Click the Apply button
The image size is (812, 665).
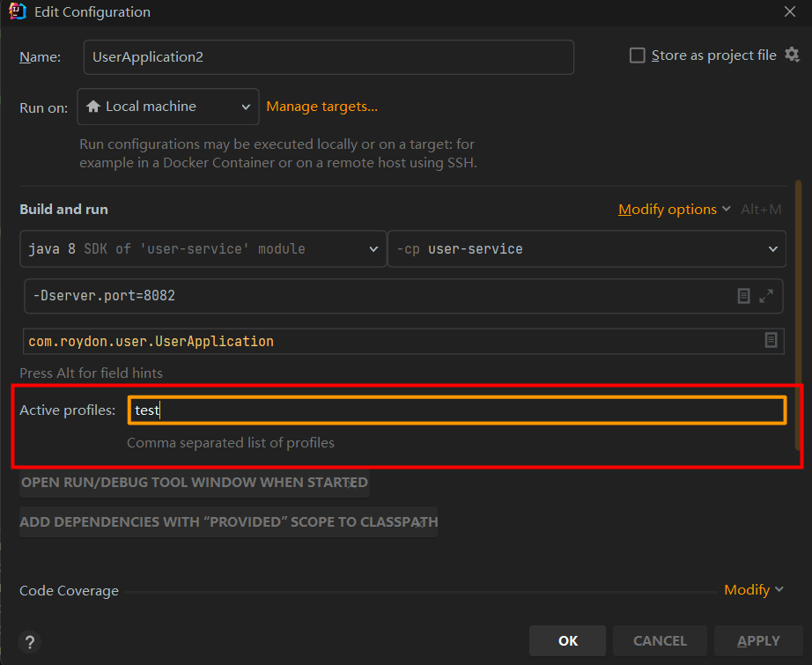pos(758,641)
